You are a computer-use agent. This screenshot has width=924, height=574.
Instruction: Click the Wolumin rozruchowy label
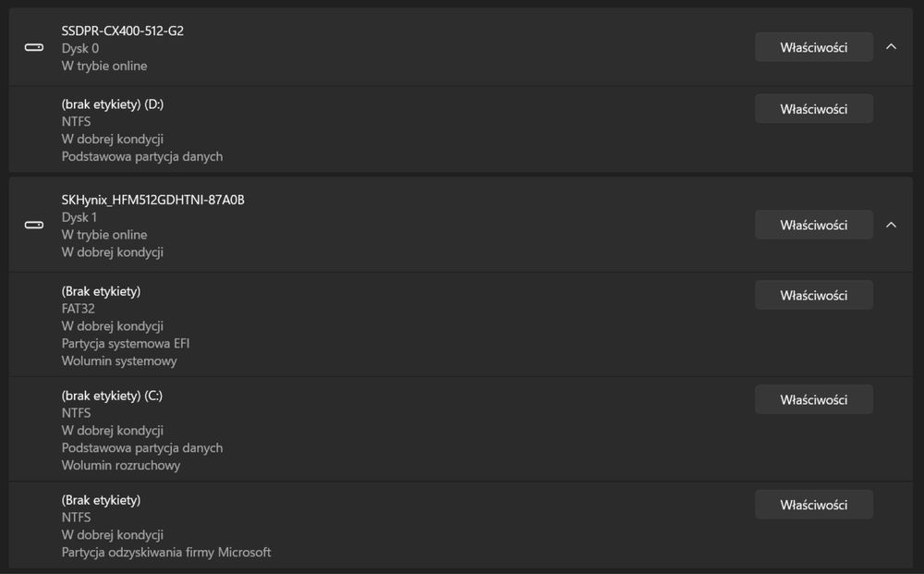121,466
